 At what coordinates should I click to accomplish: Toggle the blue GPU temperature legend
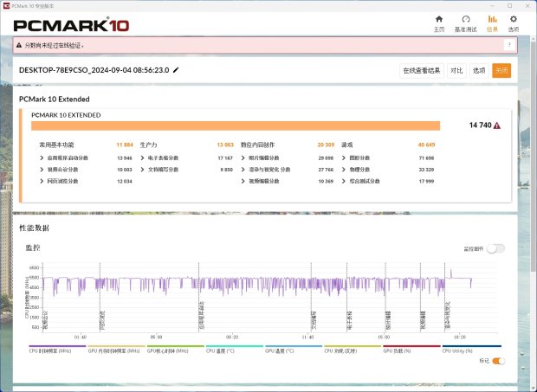[294, 350]
